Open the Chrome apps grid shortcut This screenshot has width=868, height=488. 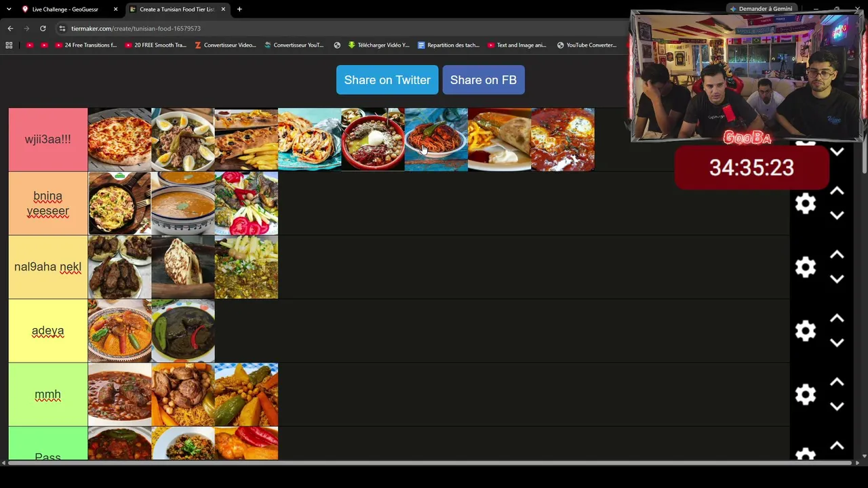9,45
